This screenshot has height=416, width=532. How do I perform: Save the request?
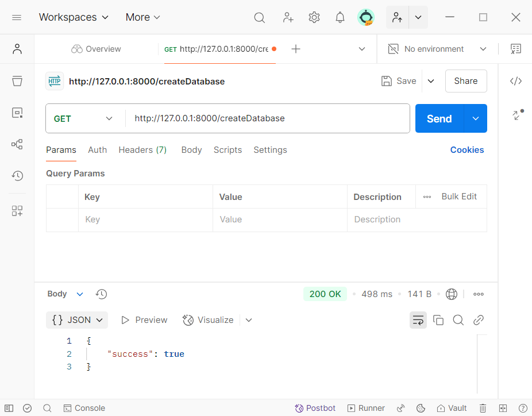click(x=399, y=81)
